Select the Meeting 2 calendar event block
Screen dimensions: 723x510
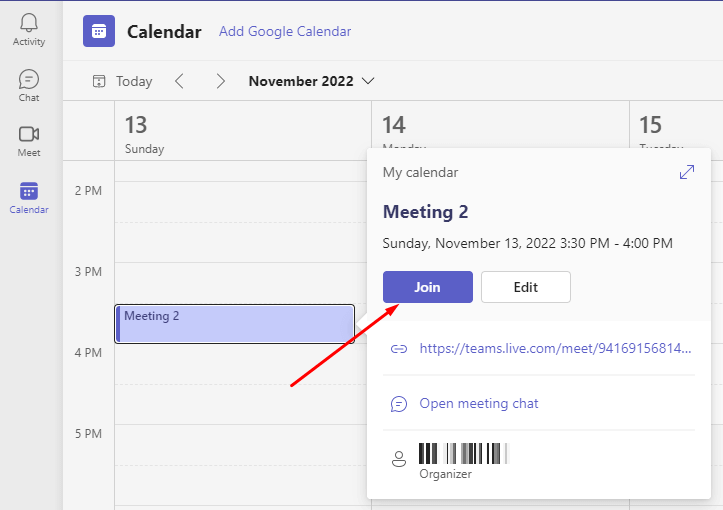[235, 323]
